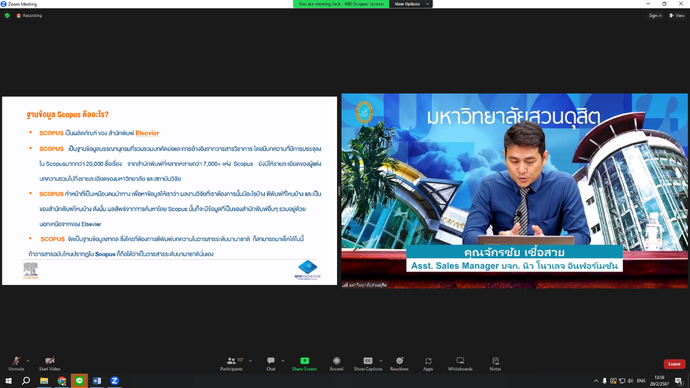690x388 pixels.
Task: Unmute the microphone in Zoom
Action: coord(16,363)
